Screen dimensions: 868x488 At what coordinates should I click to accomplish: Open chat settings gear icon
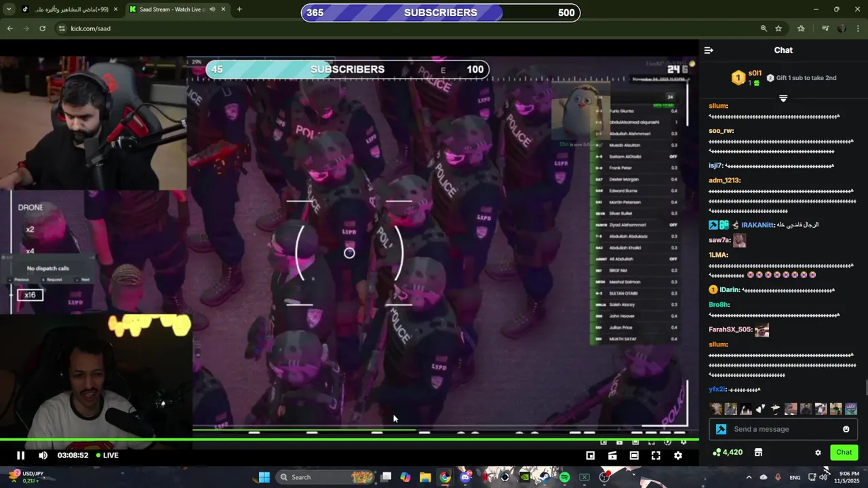pyautogui.click(x=818, y=453)
